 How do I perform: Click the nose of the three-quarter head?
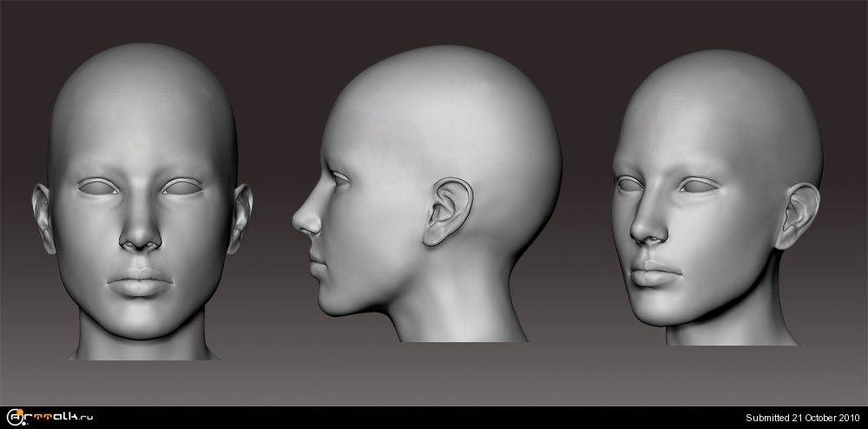(644, 228)
